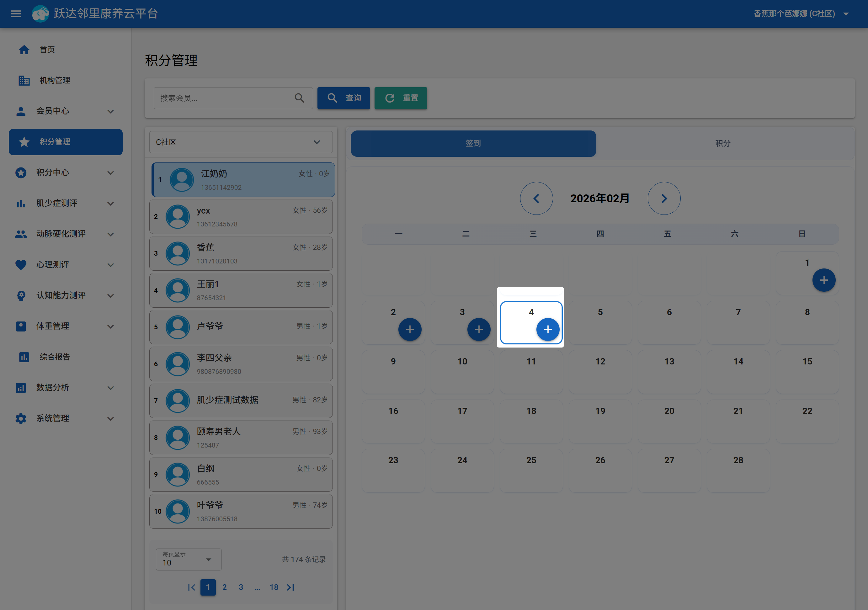
Task: Select current page 1 in pagination
Action: point(208,587)
